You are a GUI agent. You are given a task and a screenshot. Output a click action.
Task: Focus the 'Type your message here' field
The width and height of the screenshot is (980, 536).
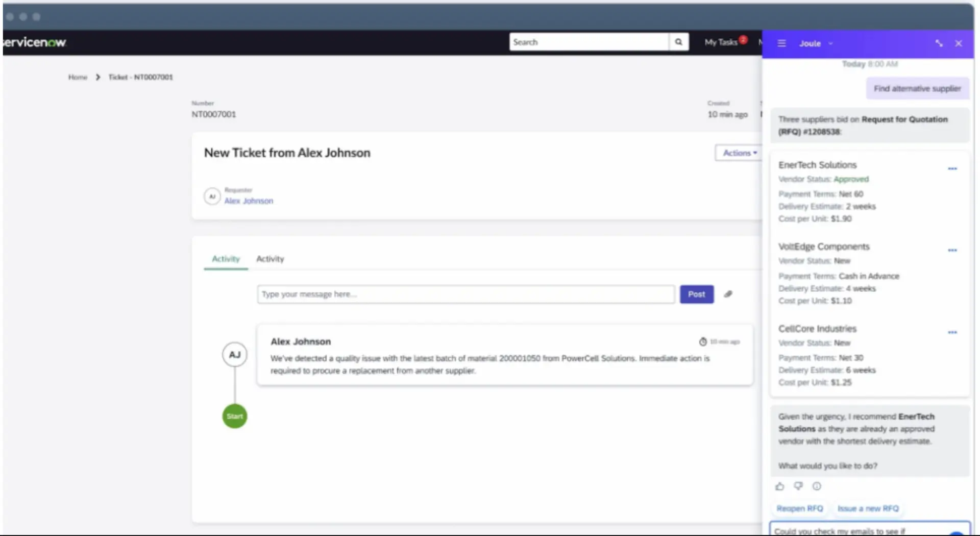tap(466, 294)
